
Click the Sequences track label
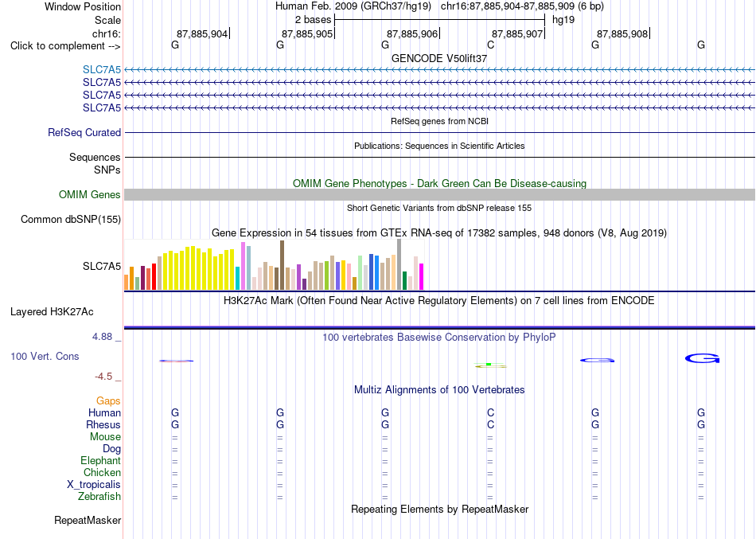click(95, 158)
